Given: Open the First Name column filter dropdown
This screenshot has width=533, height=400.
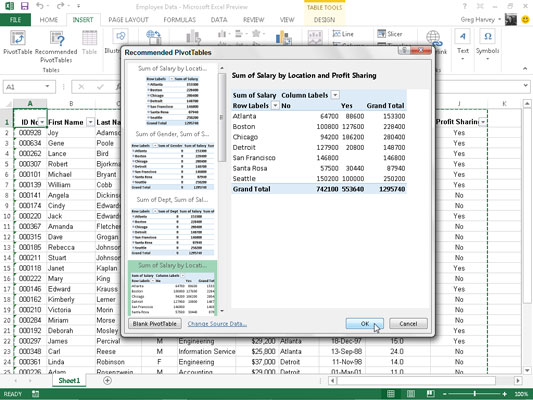Looking at the screenshot, I should click(90, 122).
